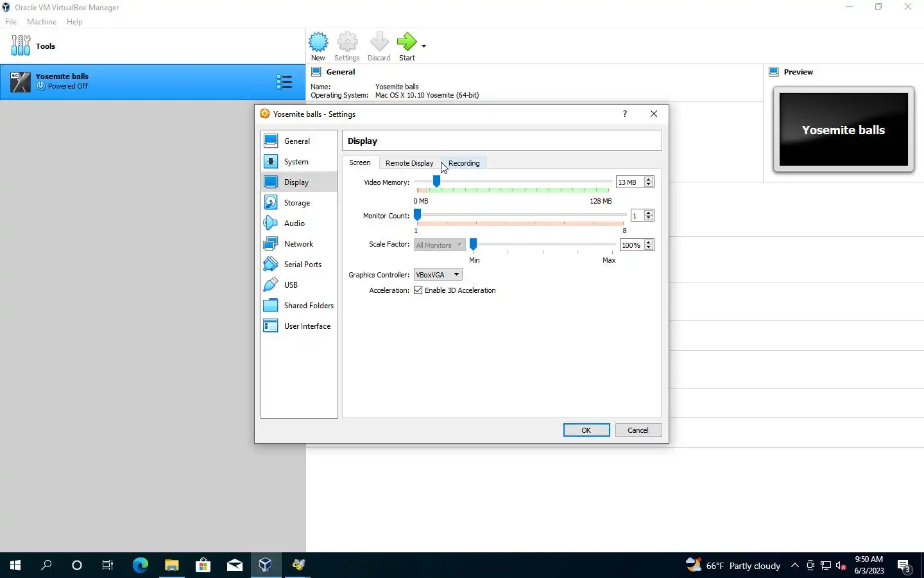Viewport: 924px width, 578px height.
Task: Open Microsoft Edge from the taskbar
Action: pos(140,565)
